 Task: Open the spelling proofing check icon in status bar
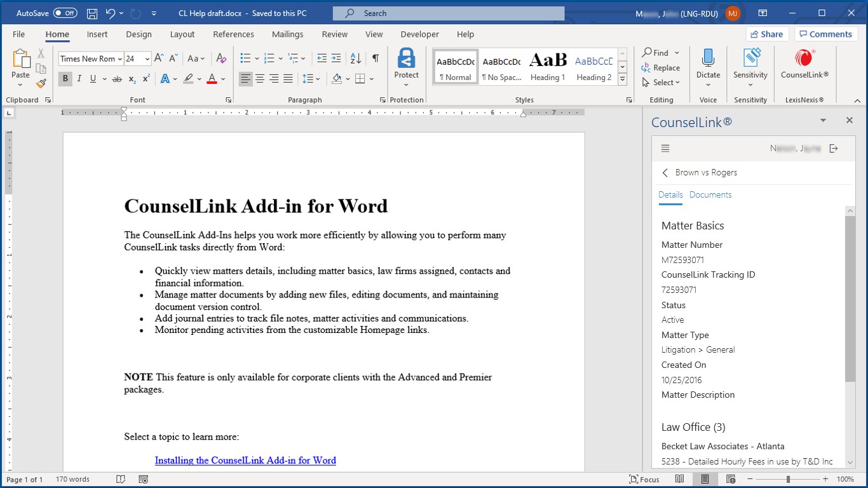click(121, 479)
